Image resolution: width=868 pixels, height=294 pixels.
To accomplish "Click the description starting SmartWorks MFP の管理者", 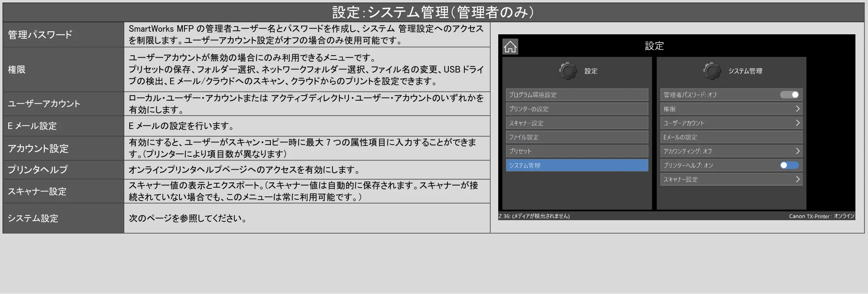I will (x=306, y=35).
